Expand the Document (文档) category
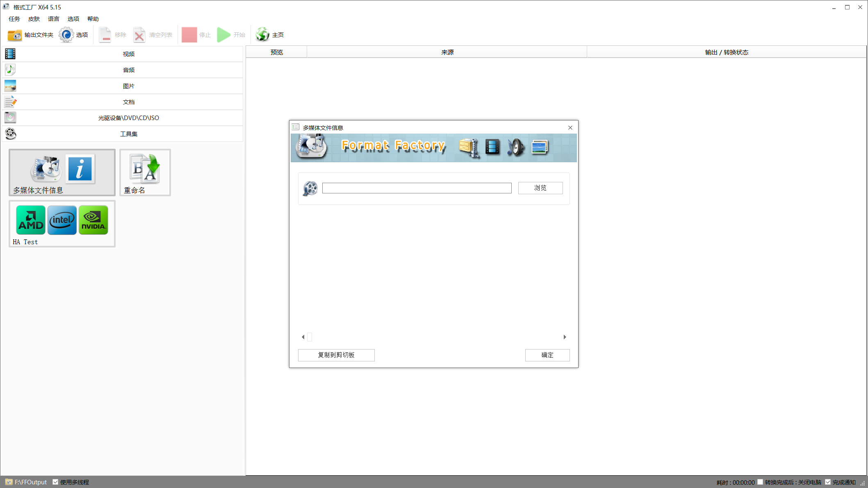The height and width of the screenshot is (488, 868). [x=123, y=102]
